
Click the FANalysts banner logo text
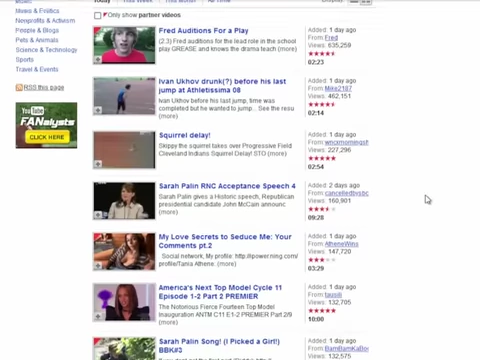(x=47, y=122)
